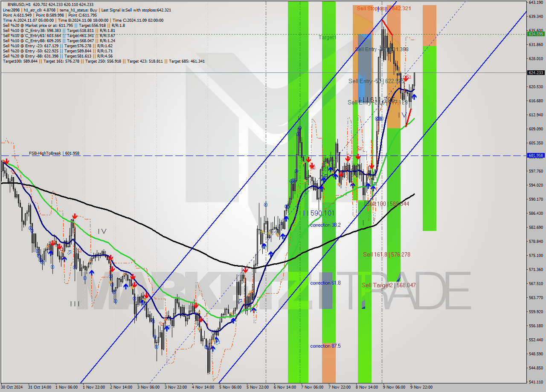
Task: Select the 6 Nov 14:00 time label
Action: click(284, 387)
